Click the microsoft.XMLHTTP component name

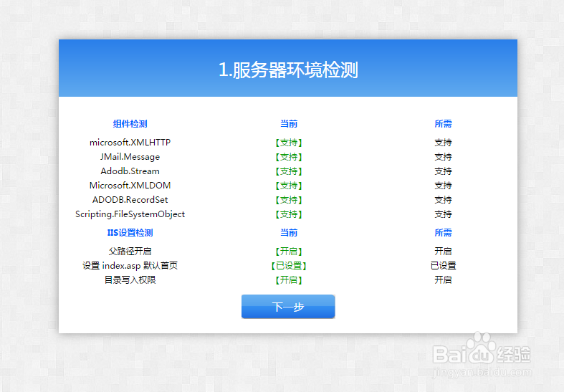click(x=130, y=143)
